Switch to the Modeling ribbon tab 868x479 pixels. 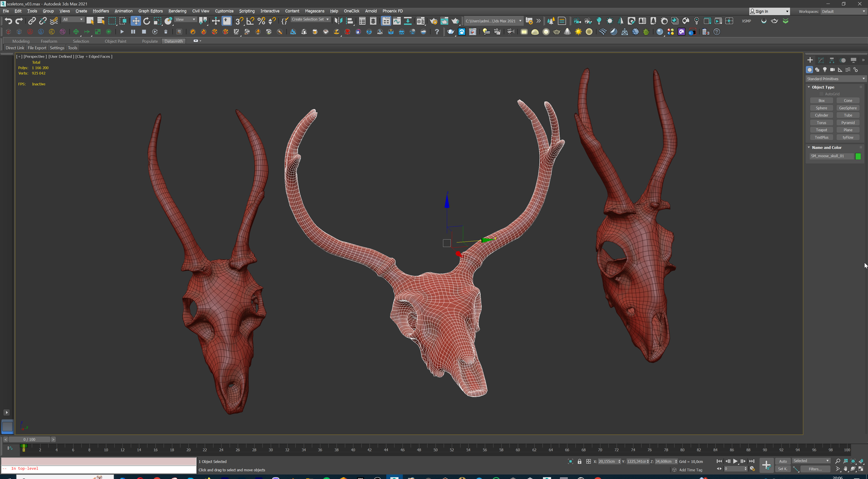point(21,41)
